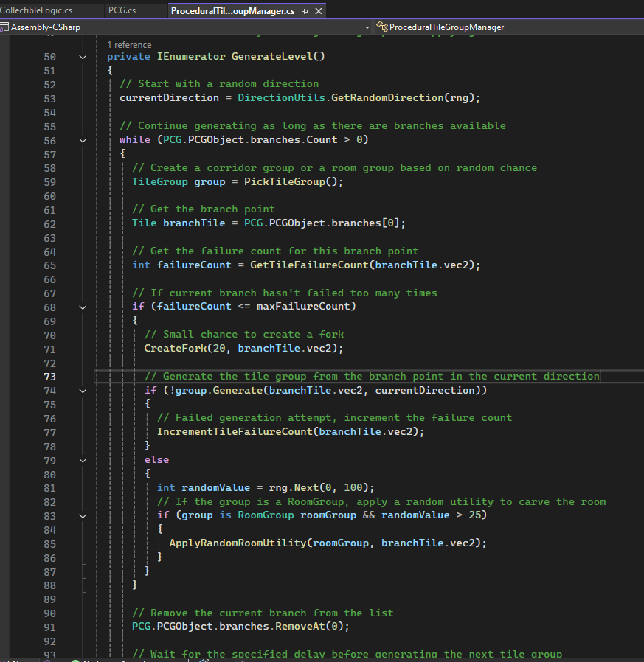644x662 pixels.
Task: Fold the group.Generate if-block at line 74
Action: pos(83,390)
